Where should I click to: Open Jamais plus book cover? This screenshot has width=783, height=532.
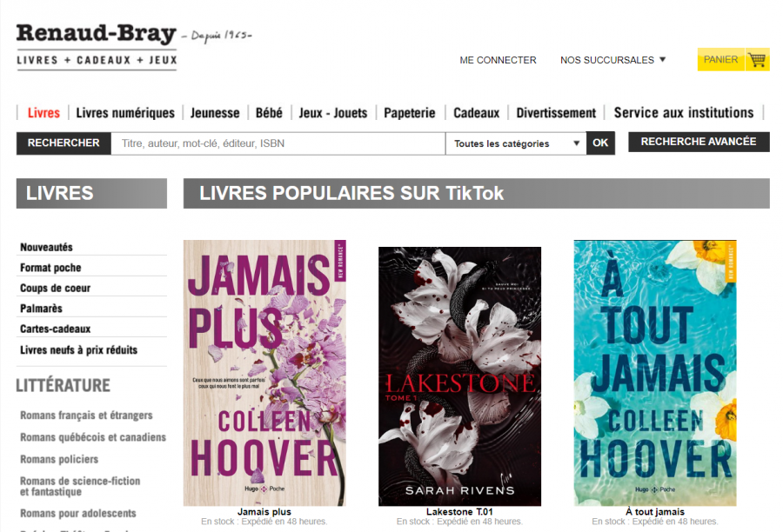tap(264, 373)
